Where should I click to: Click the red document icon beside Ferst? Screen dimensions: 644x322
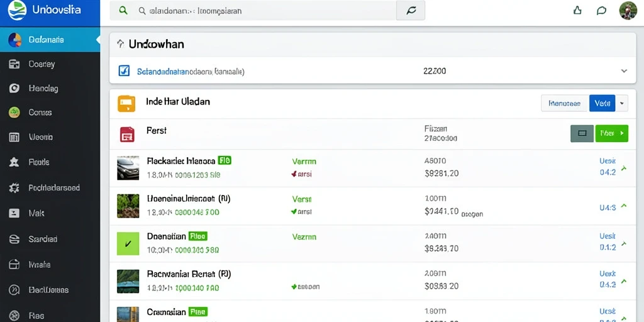(x=127, y=135)
